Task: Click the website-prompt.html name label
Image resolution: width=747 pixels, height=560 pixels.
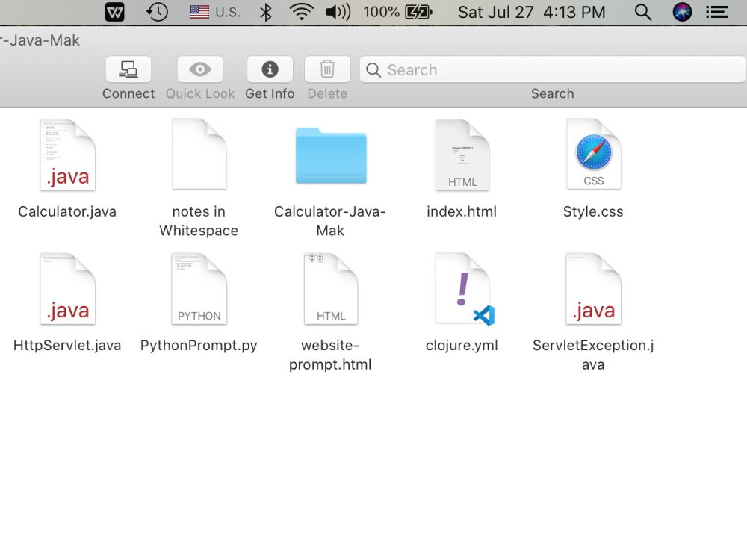Action: tap(330, 355)
